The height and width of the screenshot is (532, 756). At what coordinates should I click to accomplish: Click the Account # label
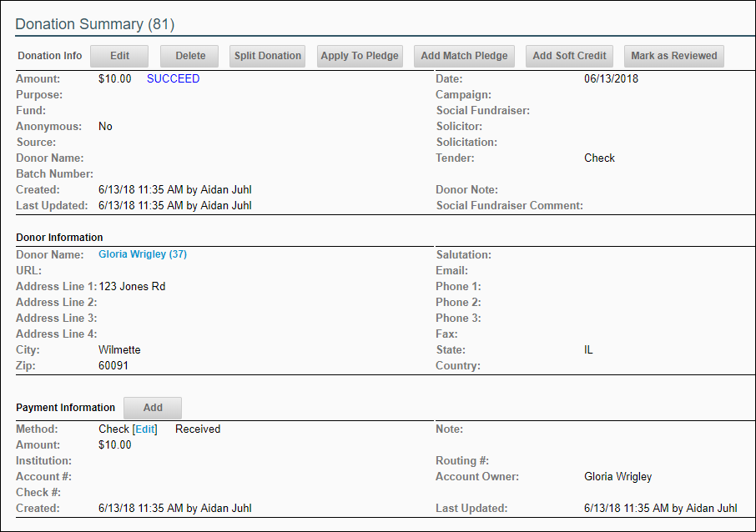click(44, 477)
